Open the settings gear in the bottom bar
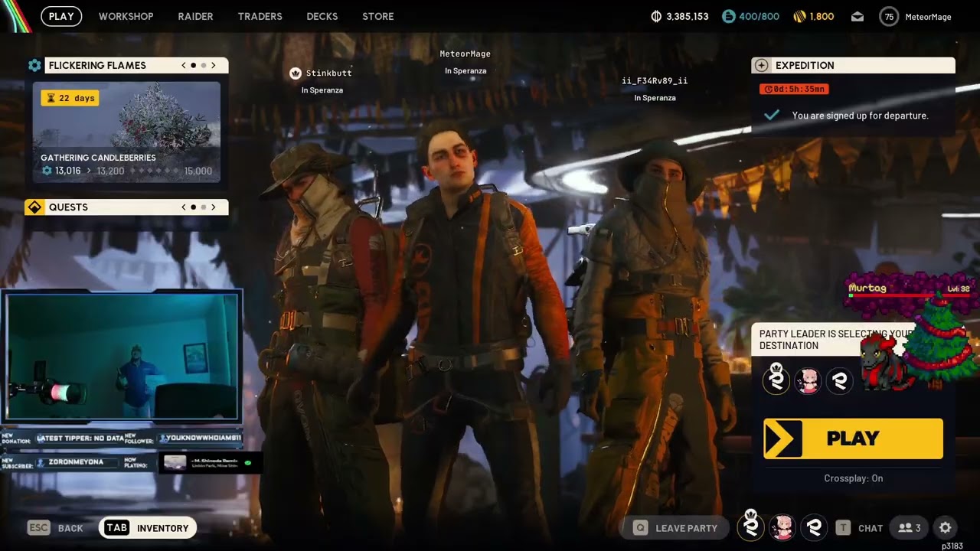The height and width of the screenshot is (551, 980). pos(946,528)
